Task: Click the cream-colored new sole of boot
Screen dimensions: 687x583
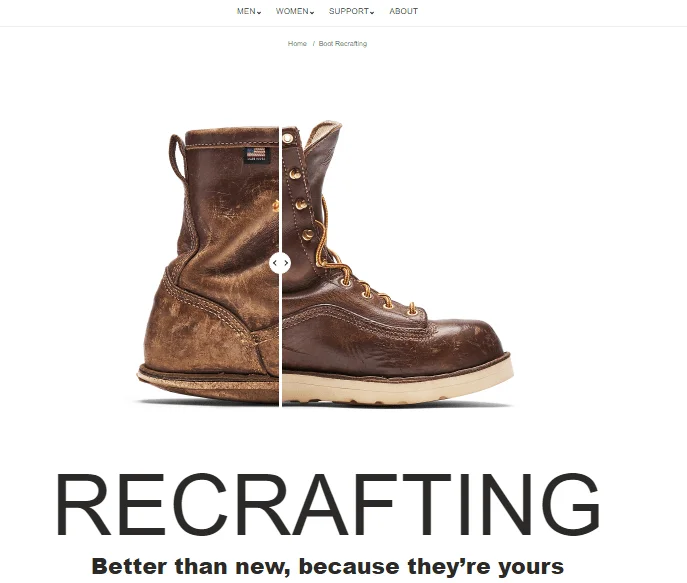Action: tap(397, 384)
